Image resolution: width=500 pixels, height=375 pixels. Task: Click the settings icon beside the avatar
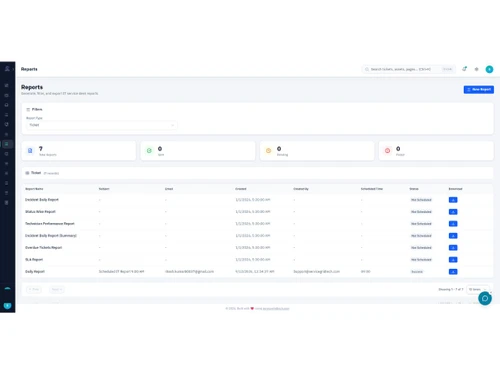point(477,69)
